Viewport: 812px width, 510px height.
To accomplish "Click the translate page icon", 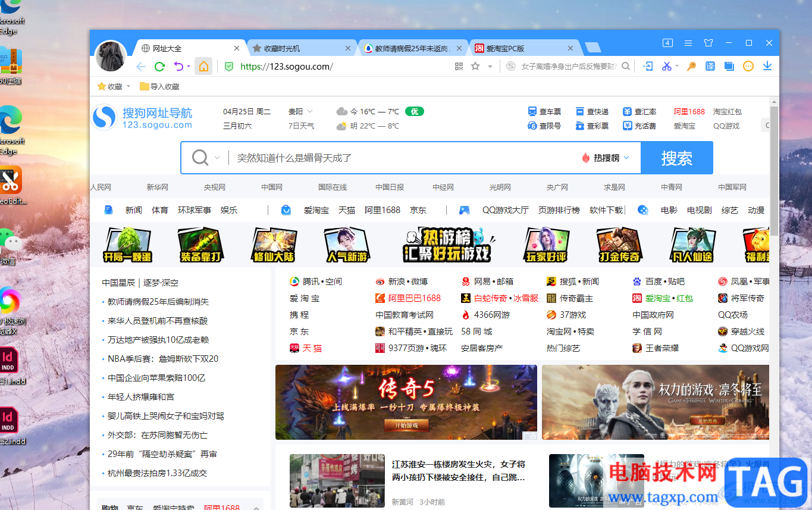I will pos(710,67).
